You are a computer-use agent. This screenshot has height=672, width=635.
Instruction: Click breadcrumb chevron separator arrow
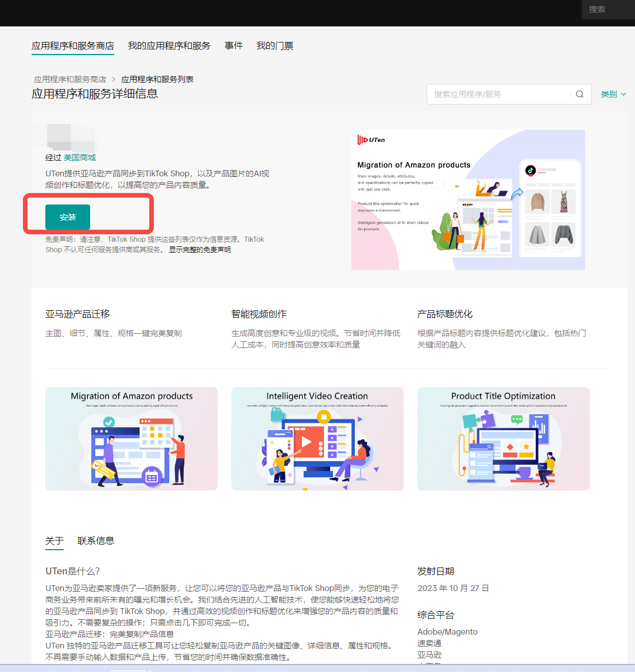tap(114, 79)
